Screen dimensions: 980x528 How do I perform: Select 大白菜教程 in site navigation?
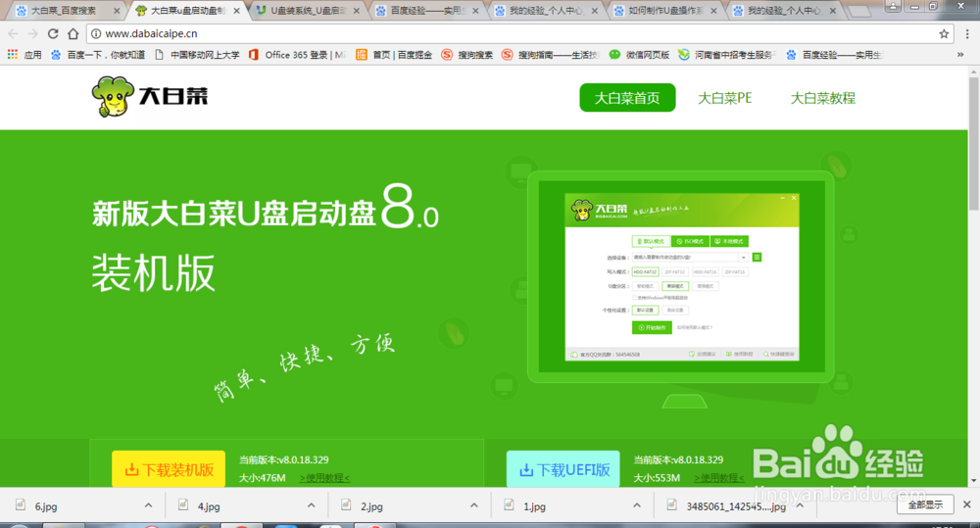[822, 98]
